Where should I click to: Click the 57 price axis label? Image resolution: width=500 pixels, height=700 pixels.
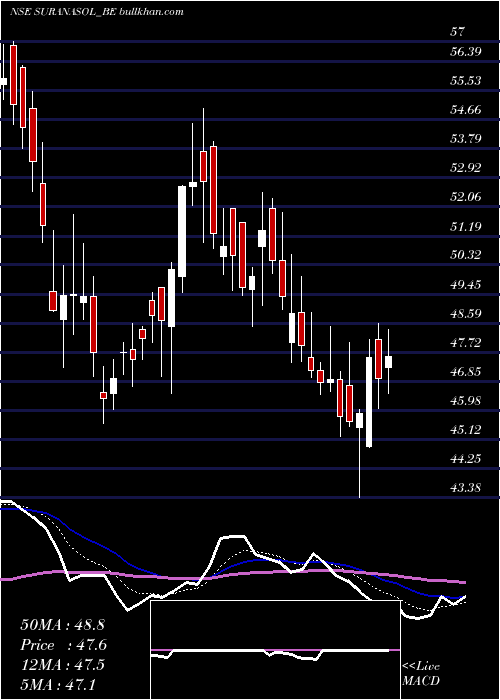[x=458, y=32]
